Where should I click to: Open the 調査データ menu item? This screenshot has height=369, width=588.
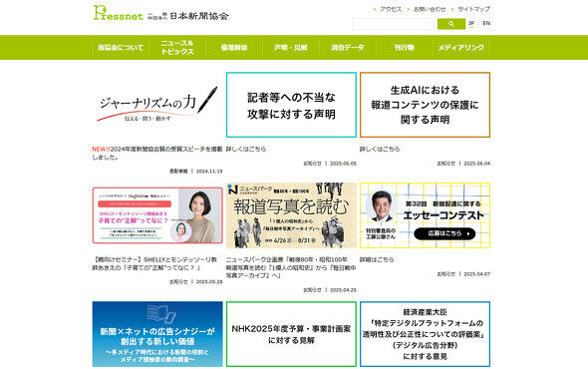(348, 48)
